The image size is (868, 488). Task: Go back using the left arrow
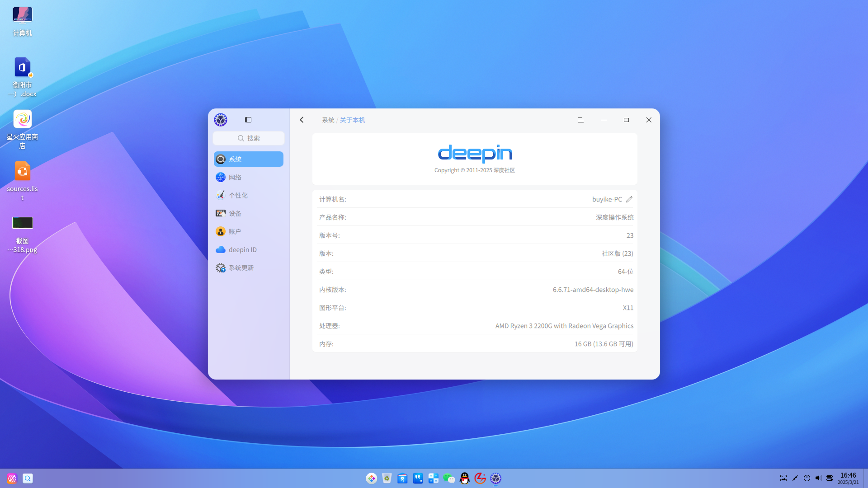302,120
